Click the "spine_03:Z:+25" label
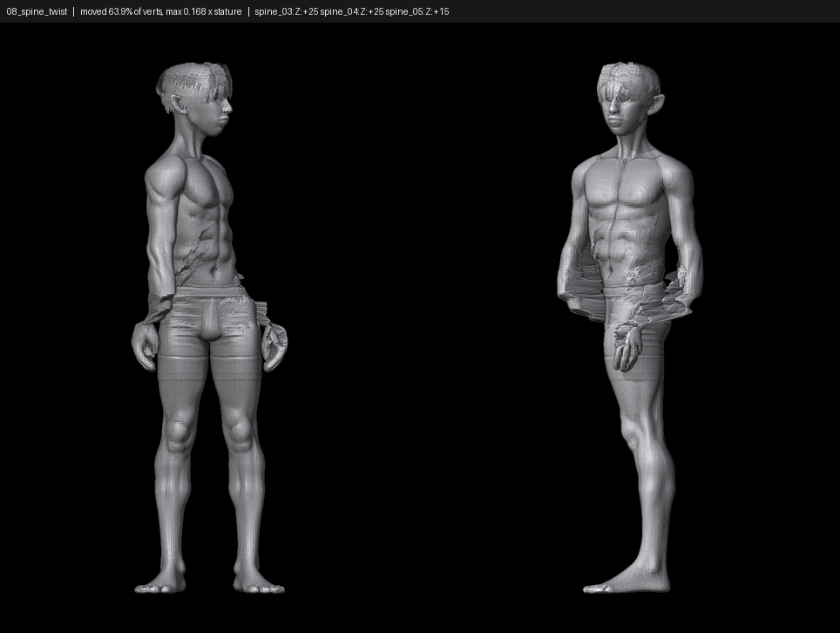840x633 pixels. pyautogui.click(x=286, y=11)
